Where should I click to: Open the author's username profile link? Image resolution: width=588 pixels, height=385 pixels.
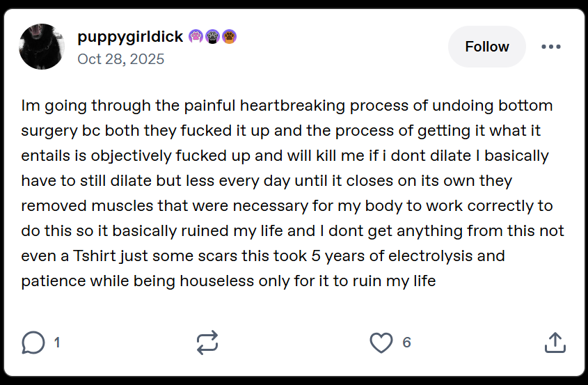point(130,37)
